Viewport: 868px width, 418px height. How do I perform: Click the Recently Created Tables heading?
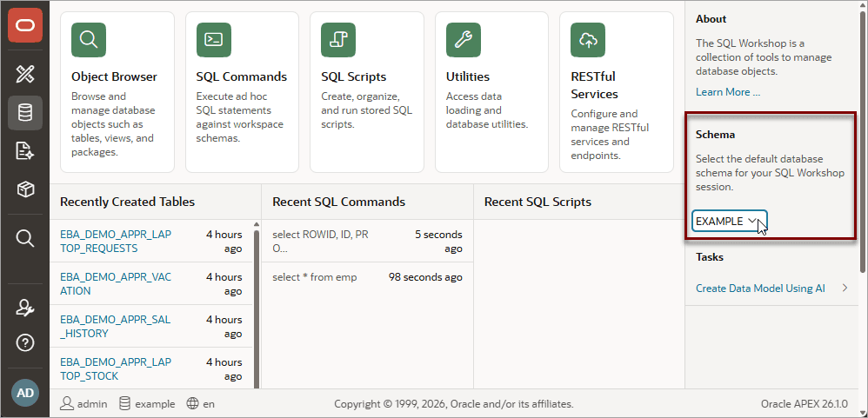click(x=127, y=202)
